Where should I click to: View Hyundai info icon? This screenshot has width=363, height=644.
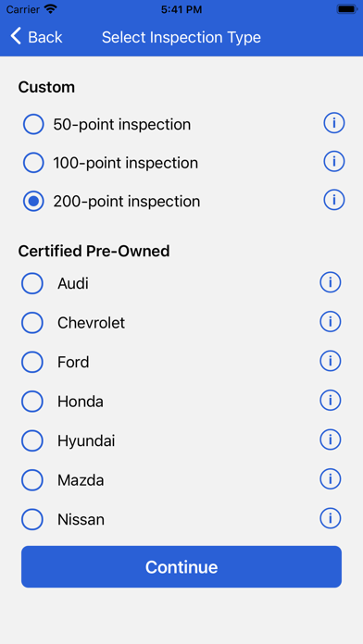click(330, 440)
